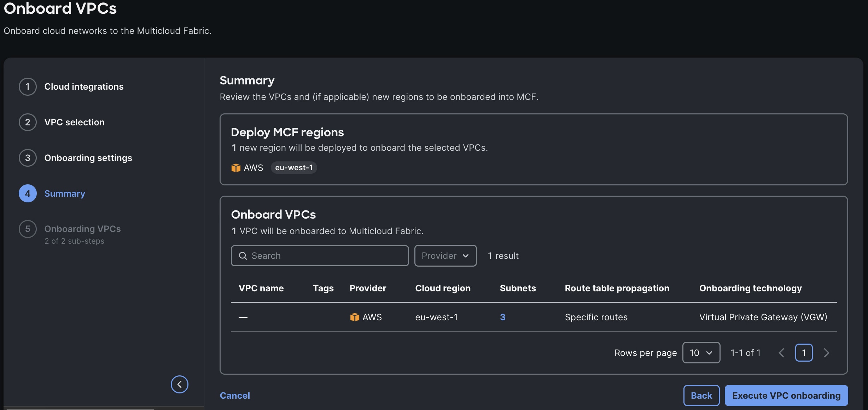
Task: Select step 5 circle for Onboarding VPCs
Action: [28, 229]
